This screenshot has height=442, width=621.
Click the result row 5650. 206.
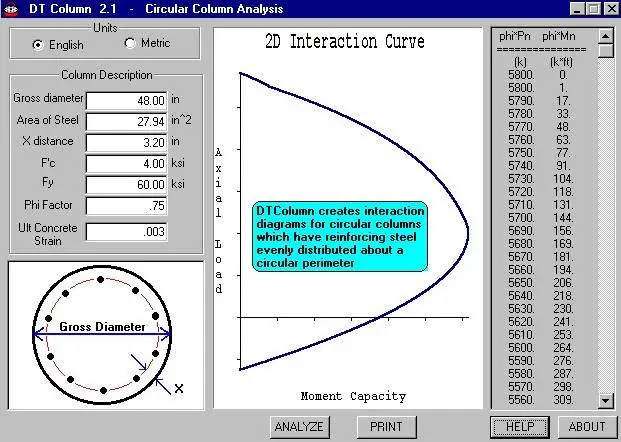[541, 283]
